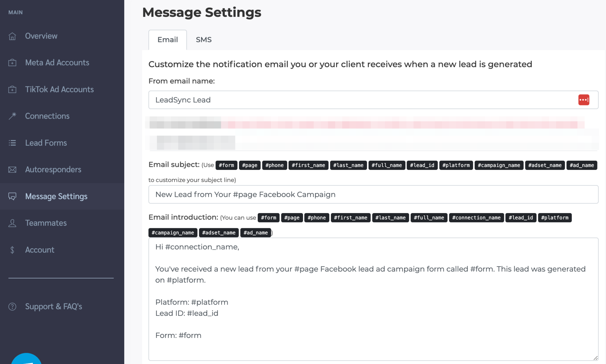The height and width of the screenshot is (364, 606).
Task: Click the Teammates person icon
Action: click(x=12, y=223)
